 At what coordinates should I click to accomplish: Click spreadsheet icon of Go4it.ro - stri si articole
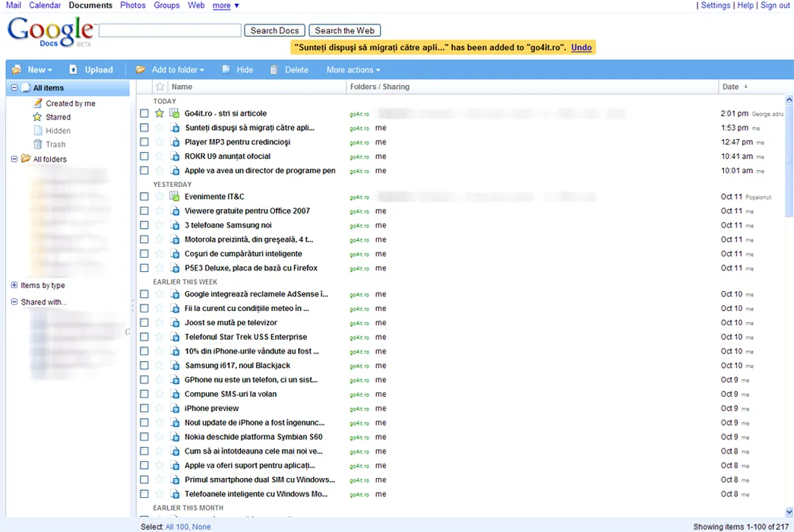175,113
